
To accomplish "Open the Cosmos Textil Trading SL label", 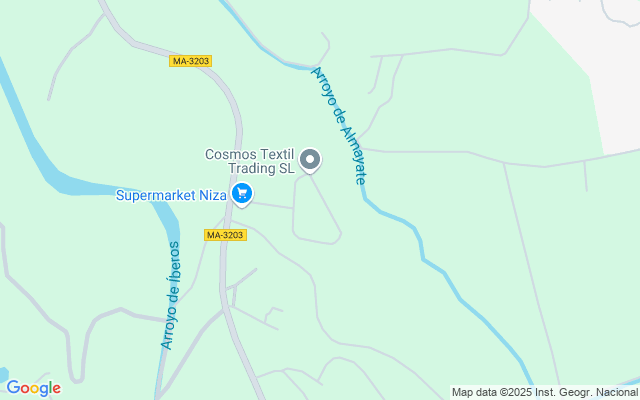I will coord(250,161).
